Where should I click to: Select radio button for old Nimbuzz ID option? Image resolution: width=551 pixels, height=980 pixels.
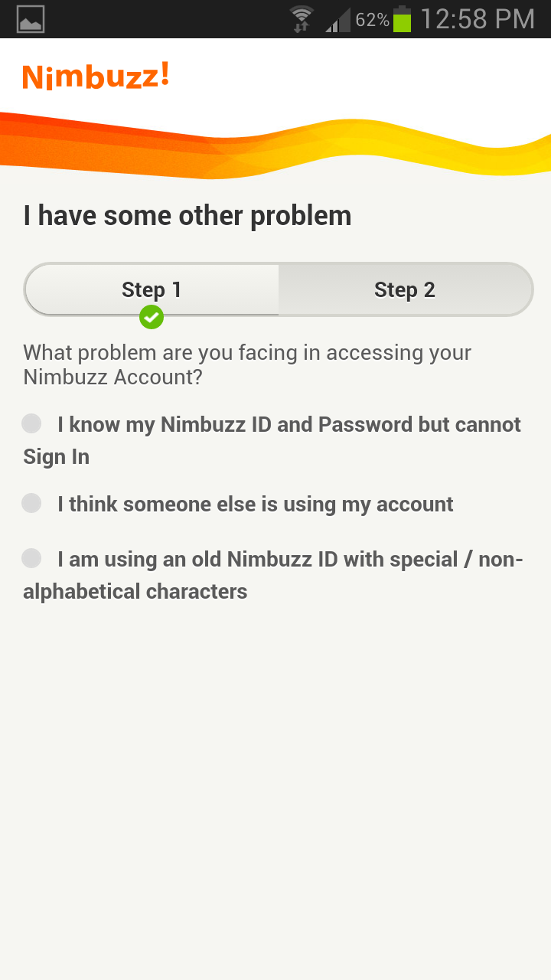point(31,558)
